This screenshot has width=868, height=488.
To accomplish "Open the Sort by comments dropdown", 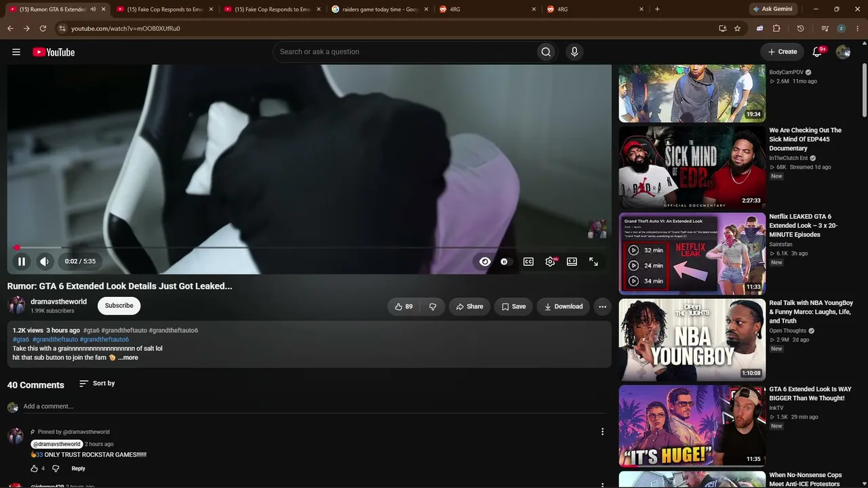I will coord(97,384).
